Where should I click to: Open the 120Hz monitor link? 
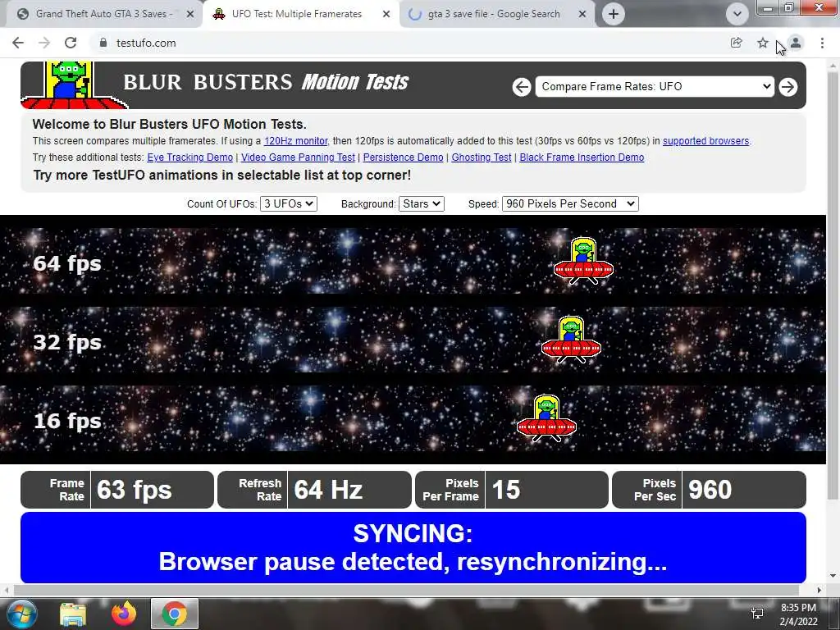[x=295, y=141]
